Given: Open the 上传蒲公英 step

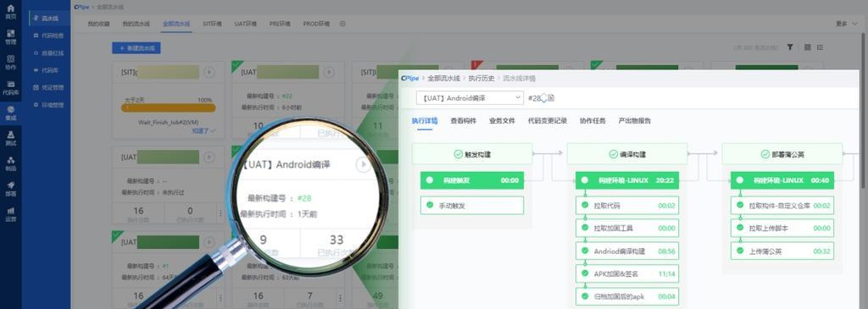Looking at the screenshot, I should [782, 251].
